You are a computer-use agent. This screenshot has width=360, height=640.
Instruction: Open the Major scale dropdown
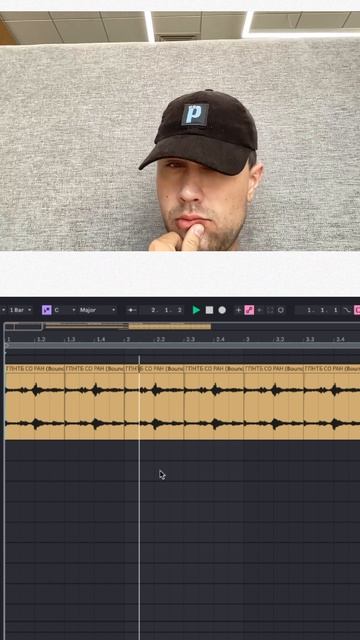click(x=98, y=310)
